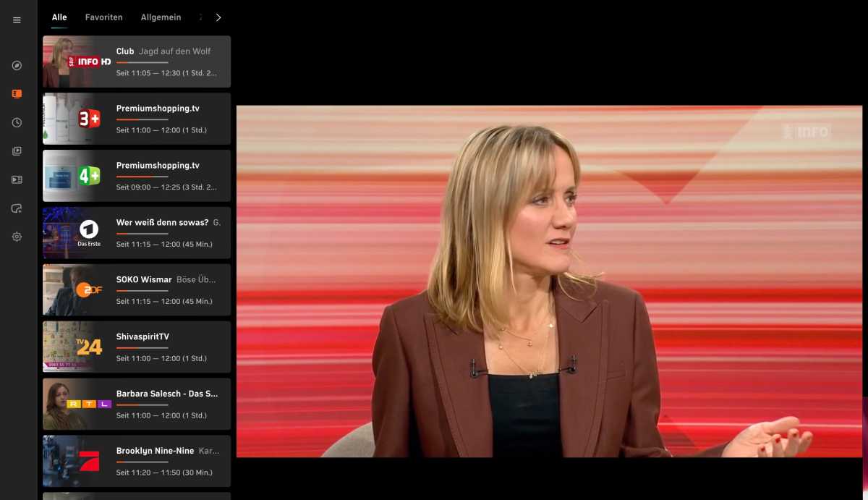Select the 'Barbara Salesch - Das S...' title
The image size is (868, 500).
click(x=167, y=394)
